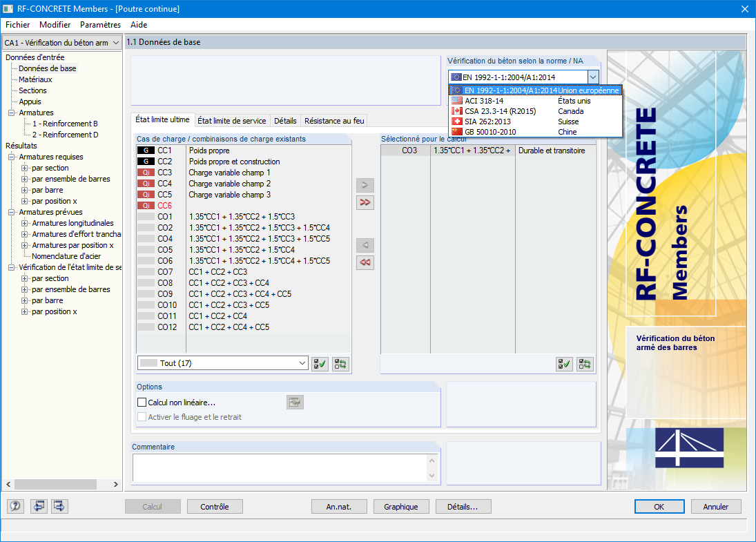756x542 pixels.
Task: Open the Aide menu
Action: (139, 25)
